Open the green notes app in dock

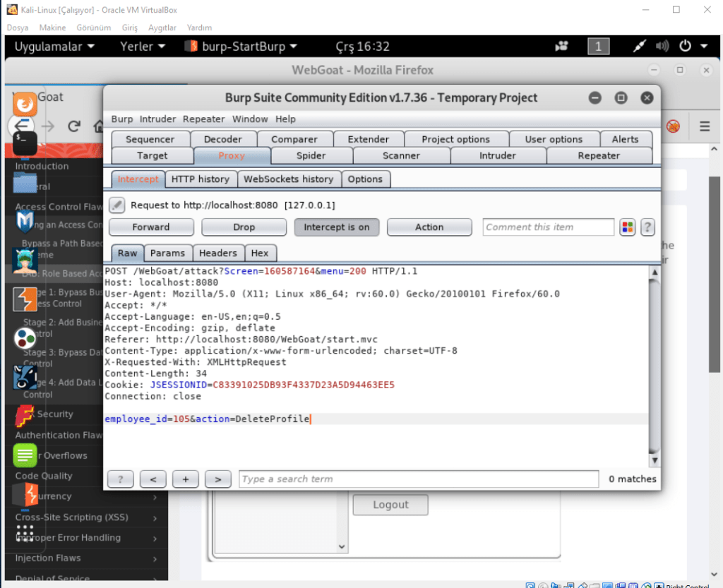25,455
